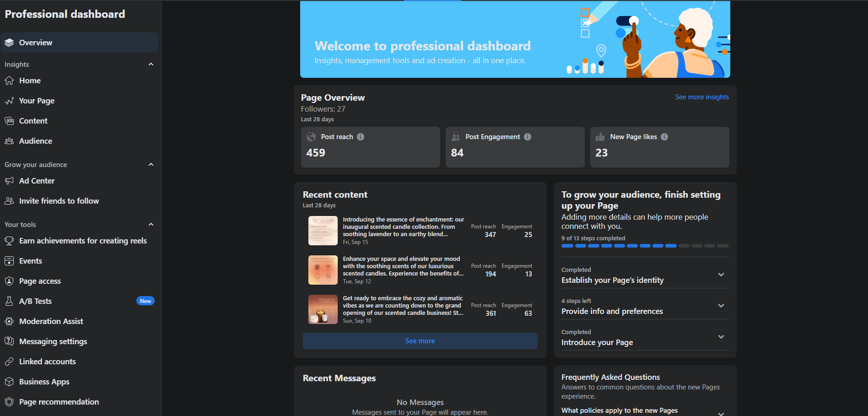The width and height of the screenshot is (868, 416).
Task: Click info icon next to Post Engagement
Action: coord(528,137)
